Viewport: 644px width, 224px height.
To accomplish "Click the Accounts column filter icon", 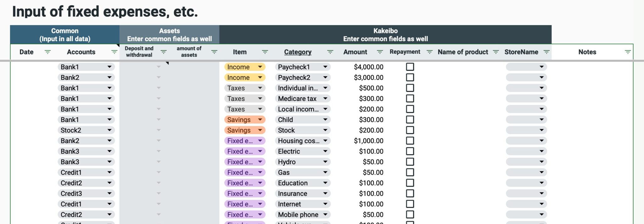I will 114,52.
